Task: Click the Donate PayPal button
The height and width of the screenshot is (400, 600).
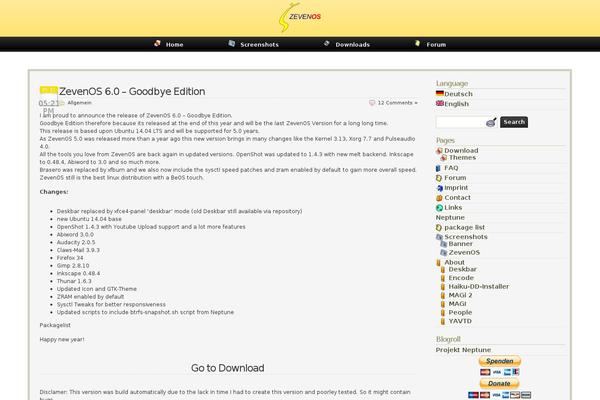Action: point(499,383)
